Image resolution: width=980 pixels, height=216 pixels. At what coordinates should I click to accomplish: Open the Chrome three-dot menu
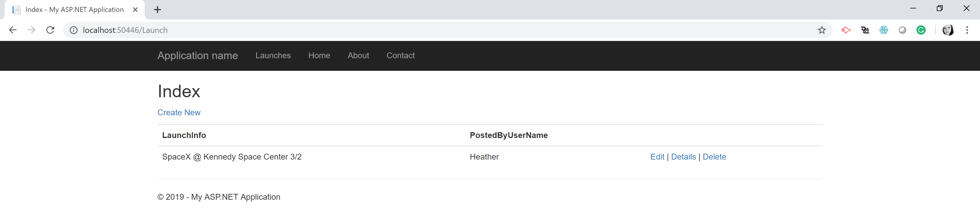pos(967,30)
